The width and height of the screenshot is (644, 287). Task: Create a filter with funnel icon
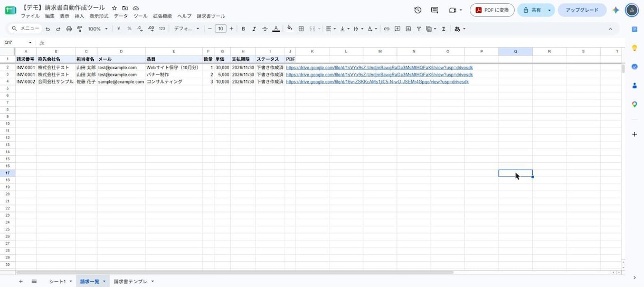click(419, 29)
